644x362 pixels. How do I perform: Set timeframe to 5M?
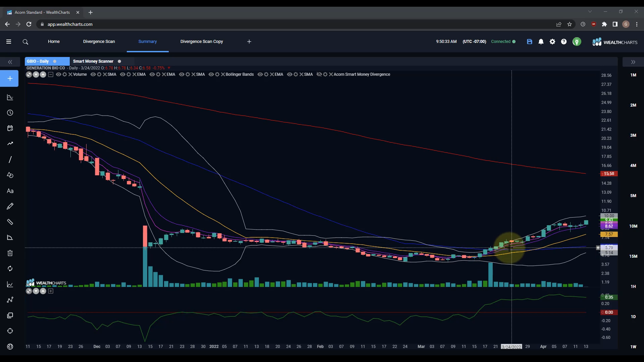[633, 196]
